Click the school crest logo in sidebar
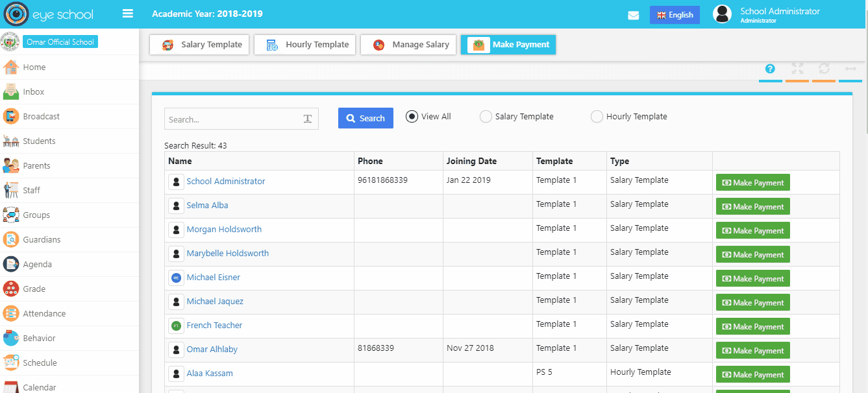This screenshot has height=393, width=868. click(x=10, y=42)
